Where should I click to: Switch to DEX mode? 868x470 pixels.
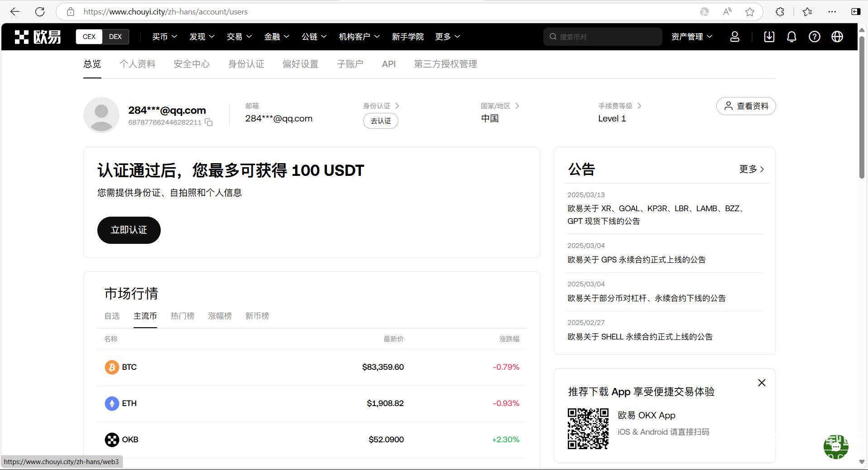pos(115,37)
